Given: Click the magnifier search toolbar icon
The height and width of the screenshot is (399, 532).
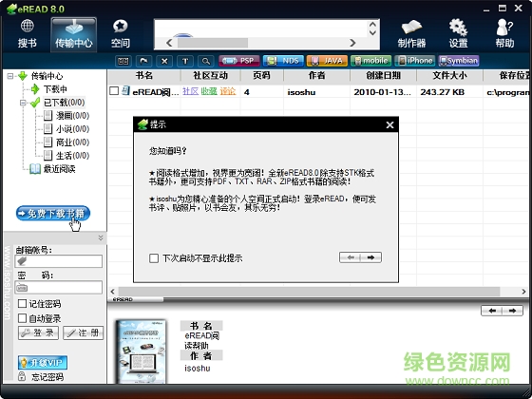Looking at the screenshot, I should pyautogui.click(x=206, y=61).
